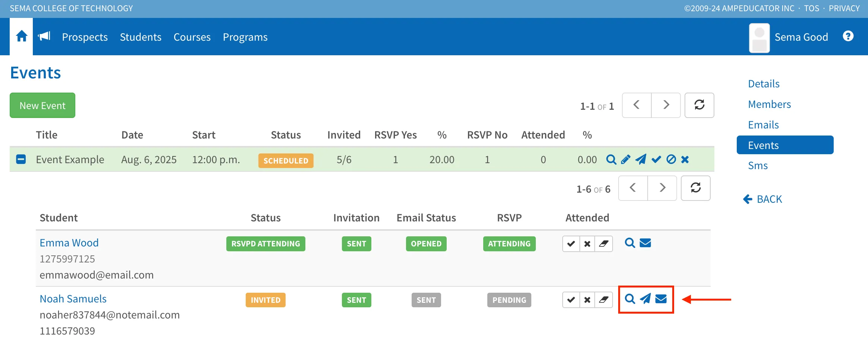Viewport: 868px width, 342px height.
Task: Open Sms in the sidebar
Action: [x=758, y=165]
